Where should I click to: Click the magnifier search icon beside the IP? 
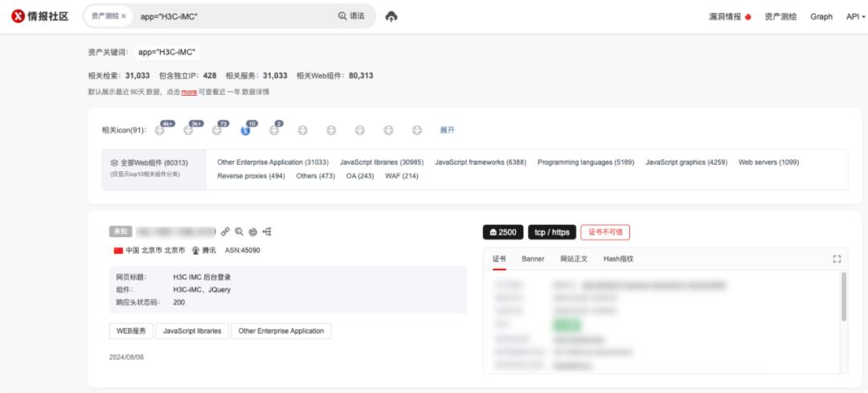(240, 231)
